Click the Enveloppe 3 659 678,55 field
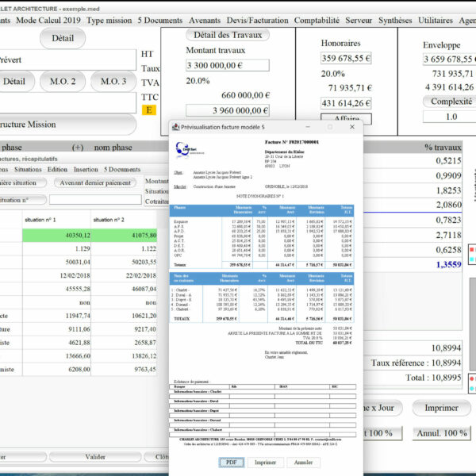 pos(449,59)
